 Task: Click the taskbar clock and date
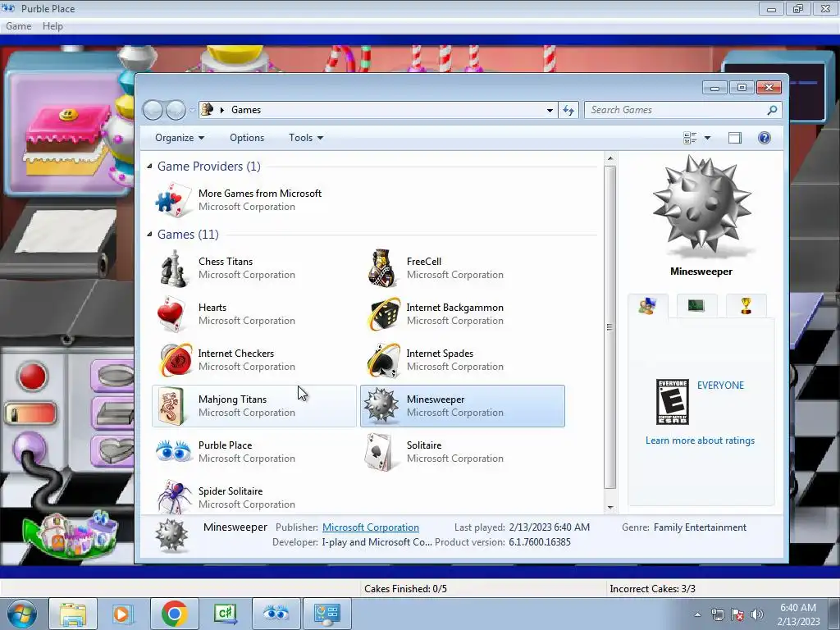pyautogui.click(x=798, y=614)
